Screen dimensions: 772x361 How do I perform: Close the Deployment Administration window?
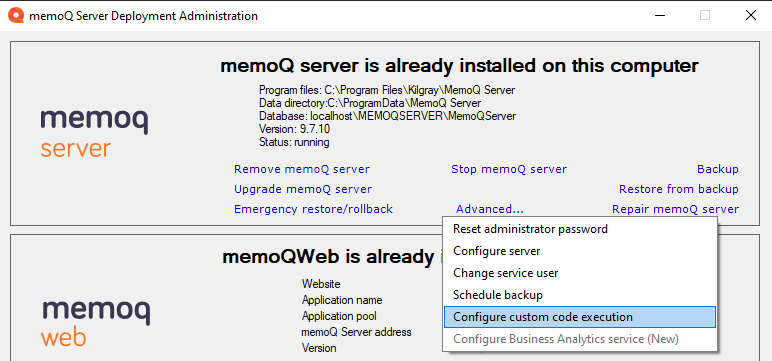coord(750,16)
